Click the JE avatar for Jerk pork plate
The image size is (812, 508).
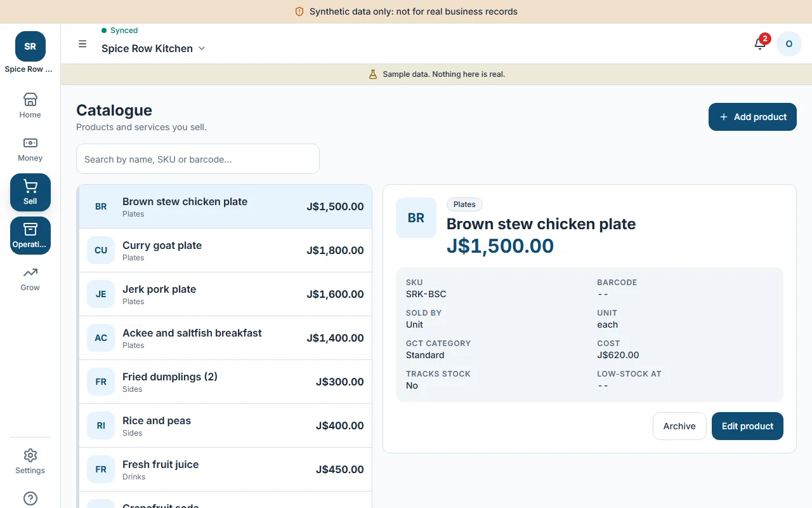click(101, 294)
